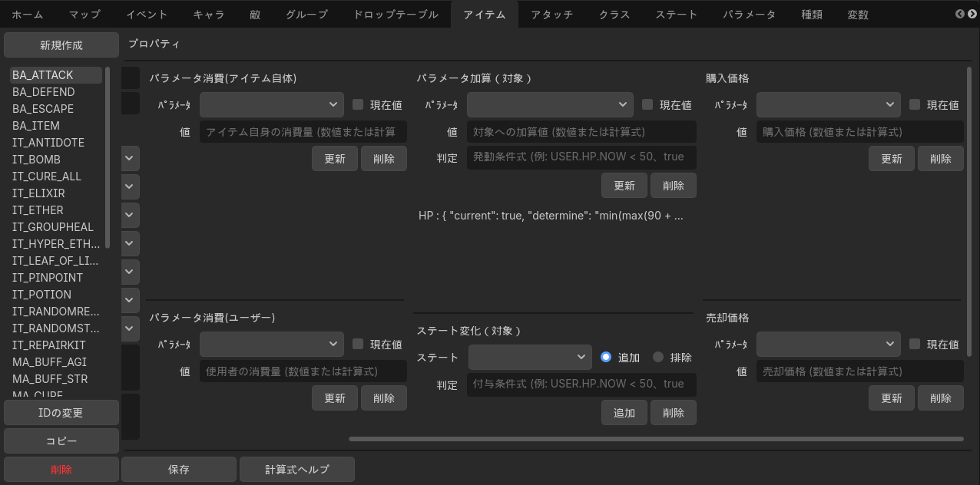Click 更新 under パラメータ消費(ユーザー)
980x485 pixels.
(x=335, y=398)
